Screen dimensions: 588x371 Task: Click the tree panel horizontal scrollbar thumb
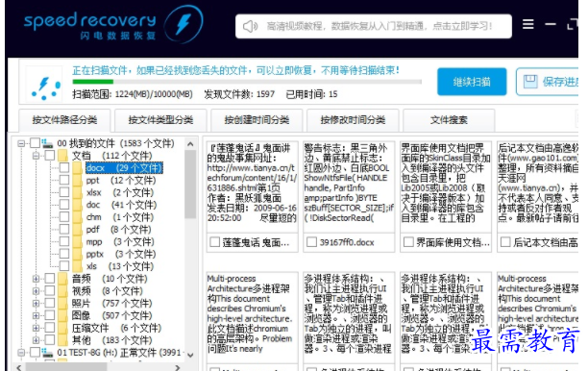pos(66,367)
